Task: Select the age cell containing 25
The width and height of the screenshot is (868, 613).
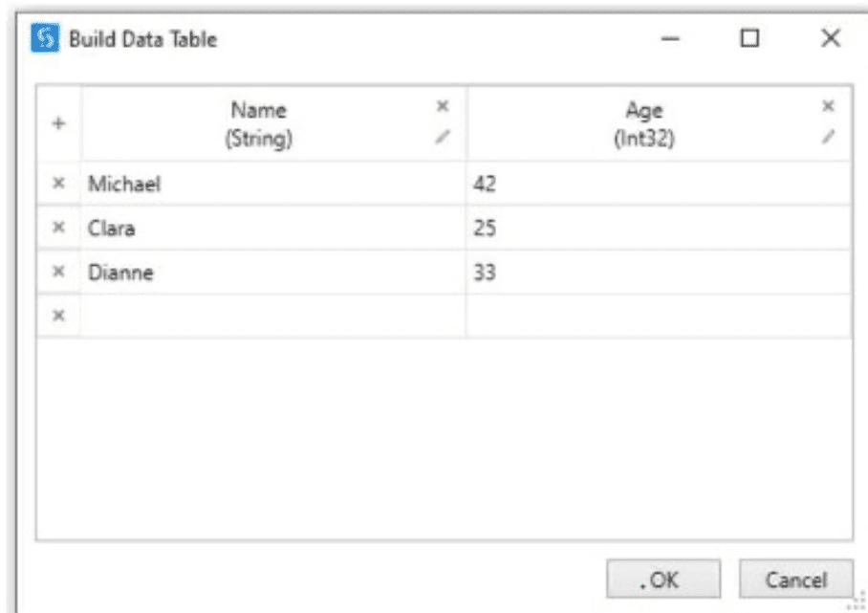Action: (x=659, y=228)
